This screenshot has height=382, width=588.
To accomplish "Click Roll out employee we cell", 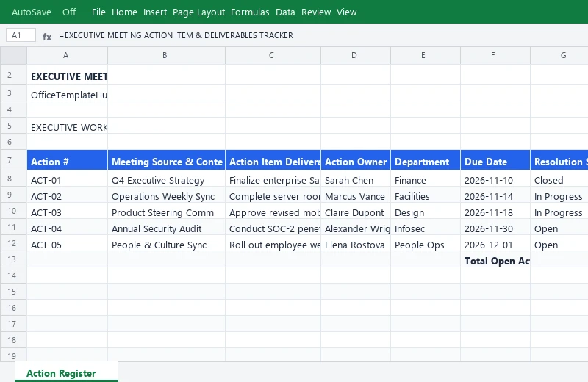I will click(x=273, y=245).
